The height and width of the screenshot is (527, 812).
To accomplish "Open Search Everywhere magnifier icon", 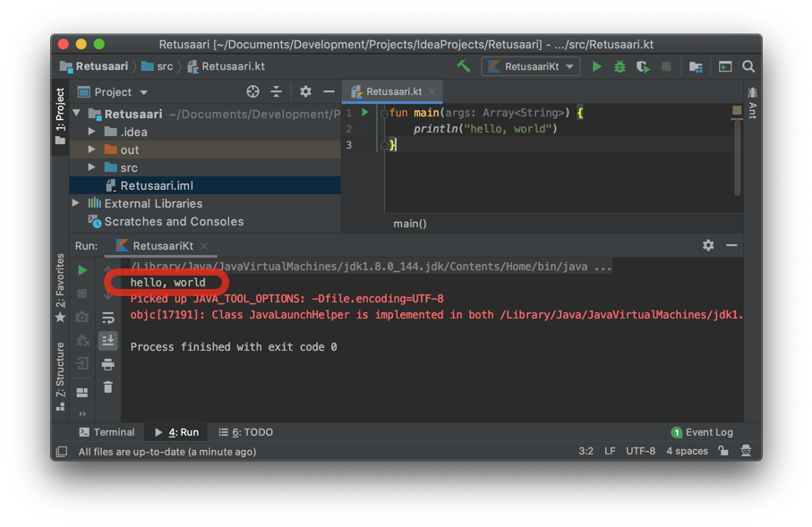I will [x=748, y=66].
